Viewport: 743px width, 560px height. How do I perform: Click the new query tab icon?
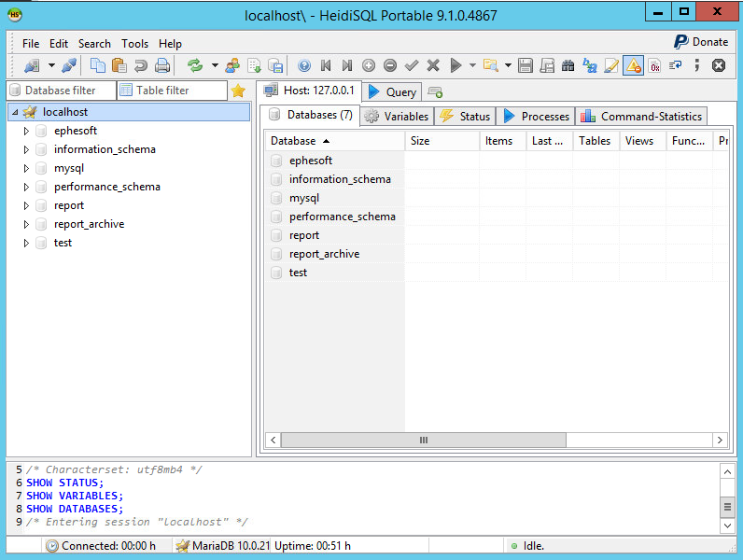coord(435,91)
